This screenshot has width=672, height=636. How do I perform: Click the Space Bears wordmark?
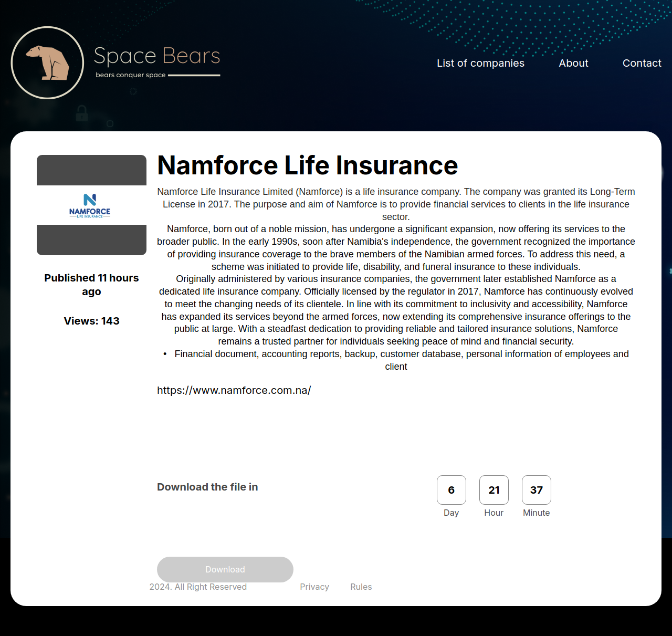157,56
